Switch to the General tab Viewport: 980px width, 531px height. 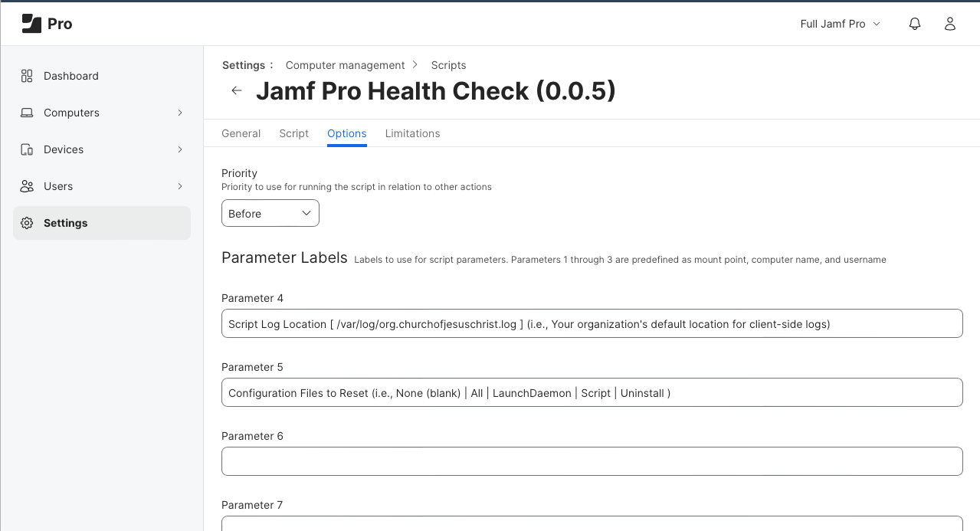241,133
